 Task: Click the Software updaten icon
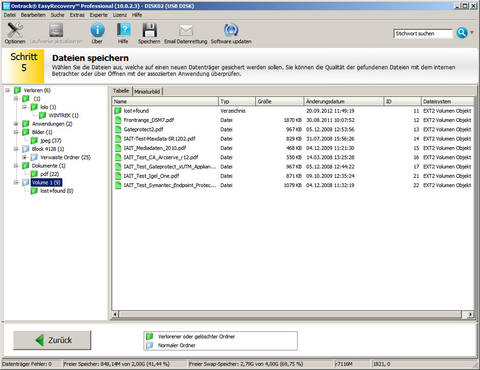pos(231,30)
